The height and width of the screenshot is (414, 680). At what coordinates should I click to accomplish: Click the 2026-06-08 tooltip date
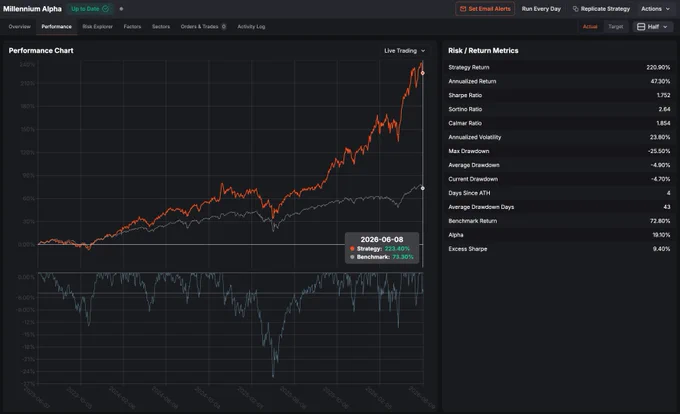(x=382, y=239)
